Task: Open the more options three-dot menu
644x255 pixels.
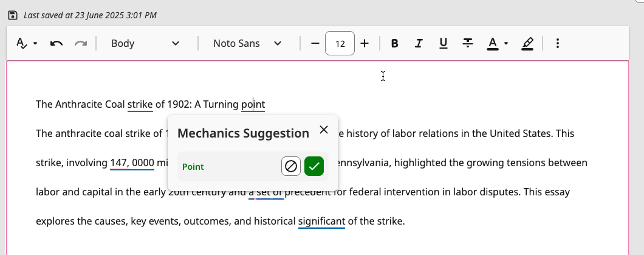Action: 558,43
